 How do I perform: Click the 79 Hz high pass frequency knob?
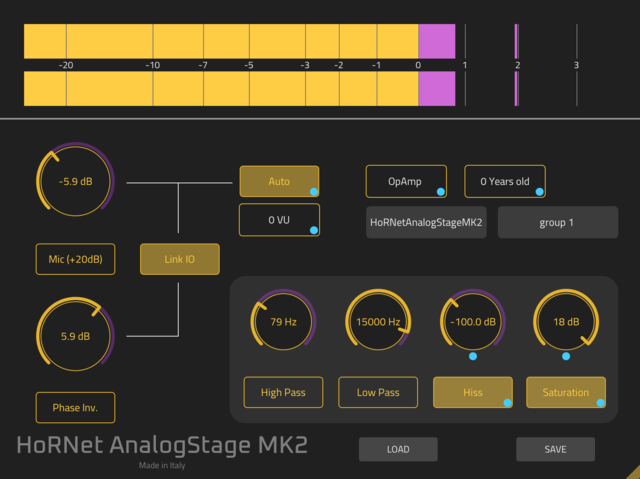[283, 321]
